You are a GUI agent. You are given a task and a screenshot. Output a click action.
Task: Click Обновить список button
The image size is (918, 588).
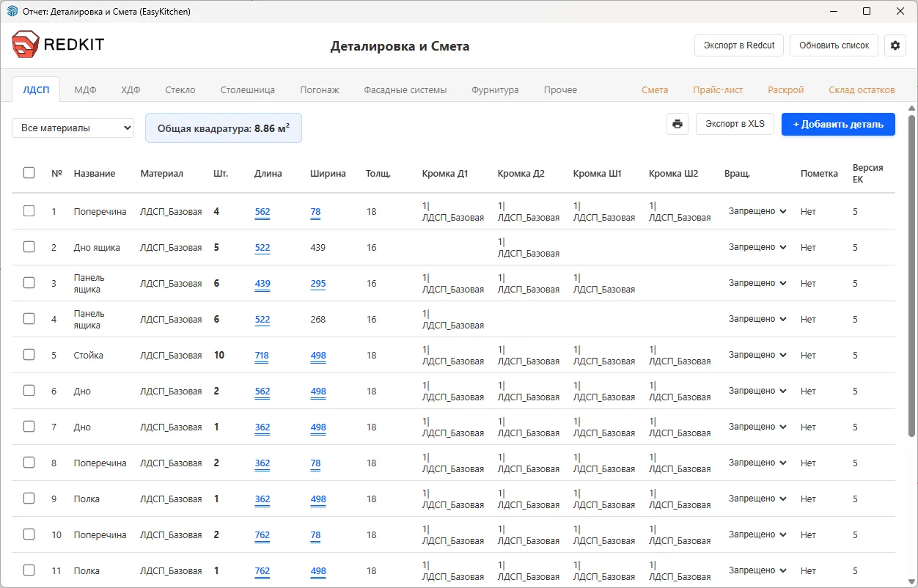(x=834, y=45)
